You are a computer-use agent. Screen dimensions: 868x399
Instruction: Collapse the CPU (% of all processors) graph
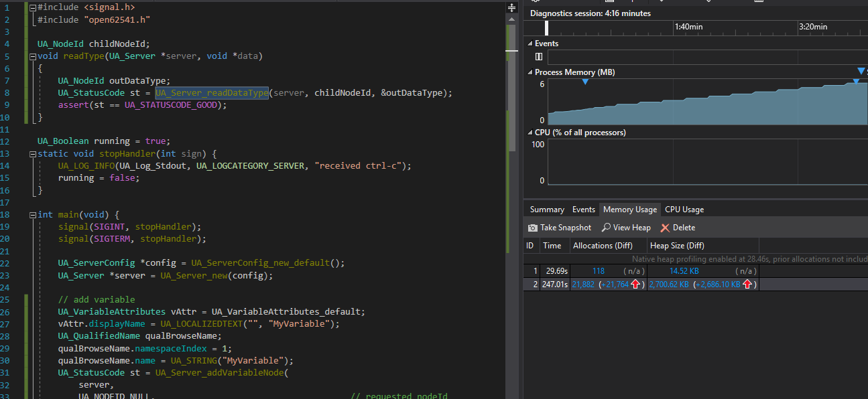tap(530, 133)
